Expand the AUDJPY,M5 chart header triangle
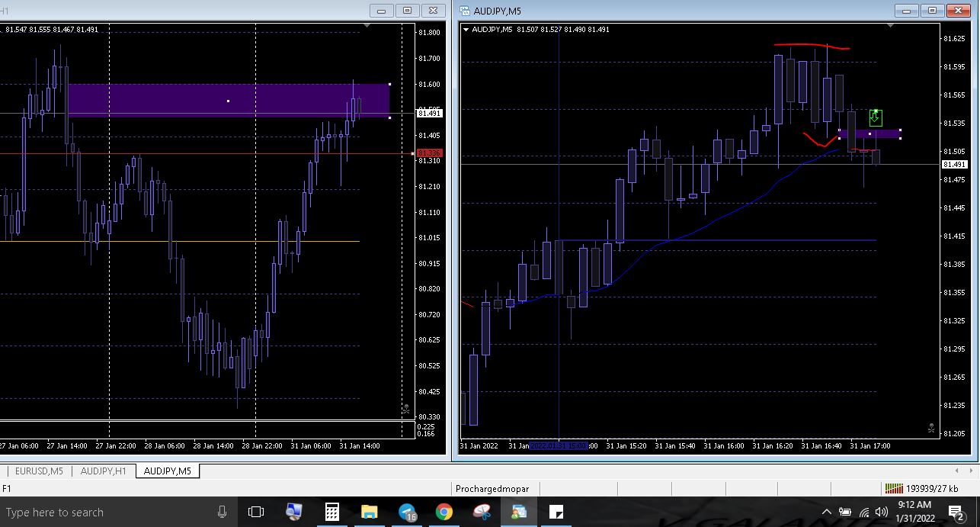The height and width of the screenshot is (527, 980). click(466, 30)
